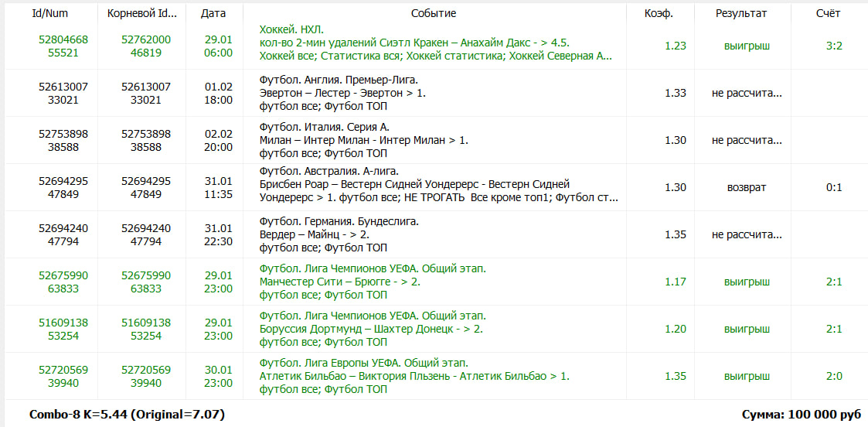Viewport: 868px width, 427px height.
Task: Click the Дата column header
Action: (x=212, y=13)
